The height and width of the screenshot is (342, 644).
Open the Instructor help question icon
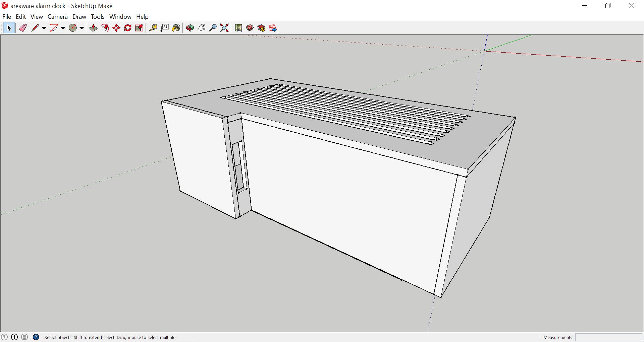click(36, 337)
